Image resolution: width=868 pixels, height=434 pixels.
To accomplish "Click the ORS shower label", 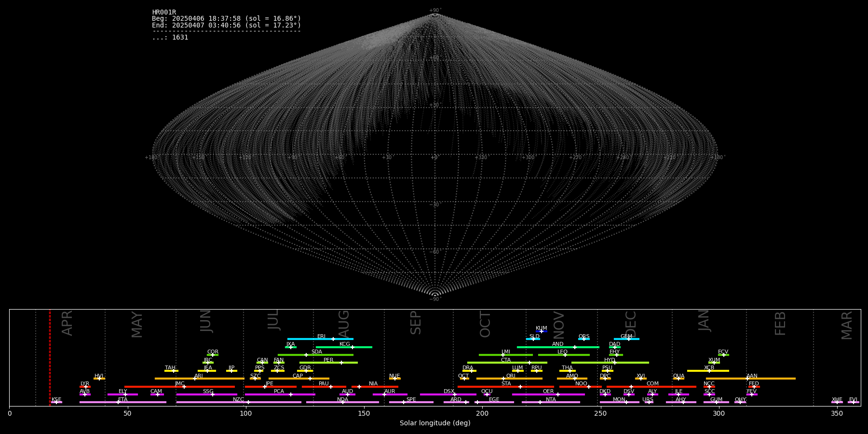I will click(584, 337).
